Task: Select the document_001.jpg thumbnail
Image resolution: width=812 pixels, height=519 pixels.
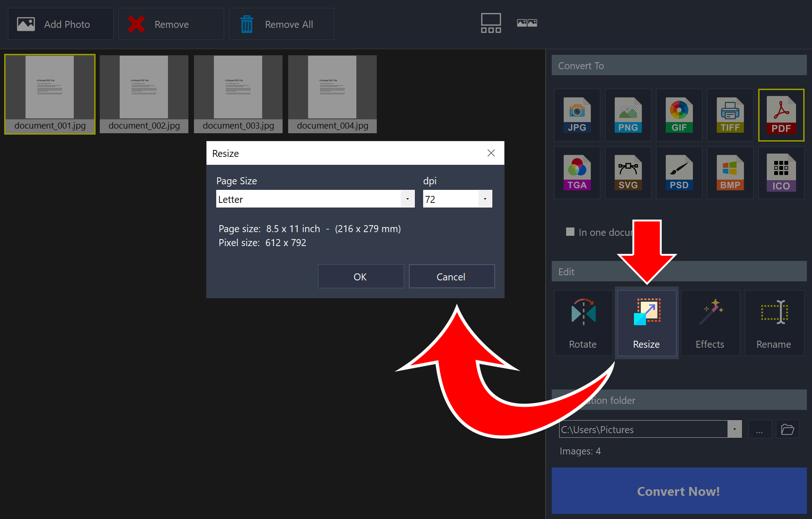Action: pos(50,94)
